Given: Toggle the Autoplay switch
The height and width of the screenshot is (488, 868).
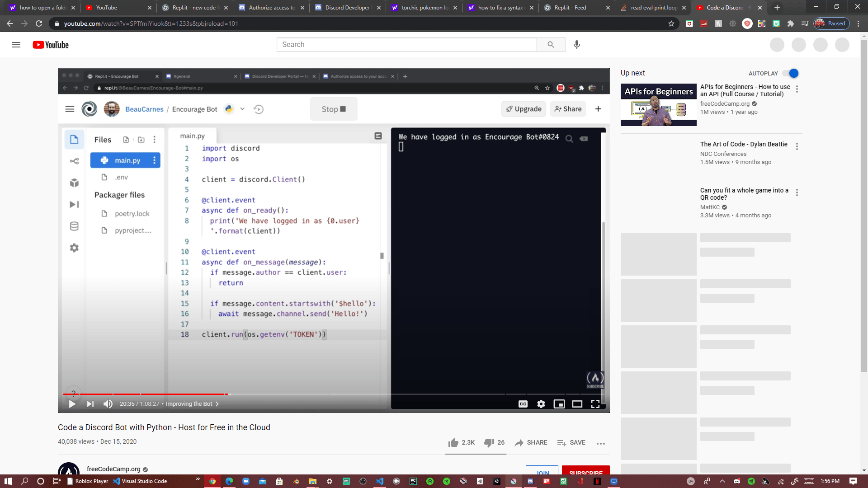Looking at the screenshot, I should [791, 73].
